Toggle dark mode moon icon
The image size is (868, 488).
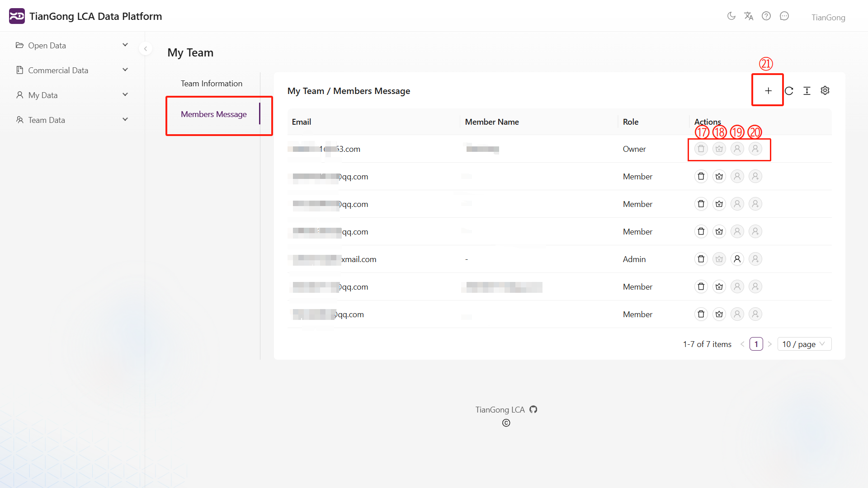731,16
